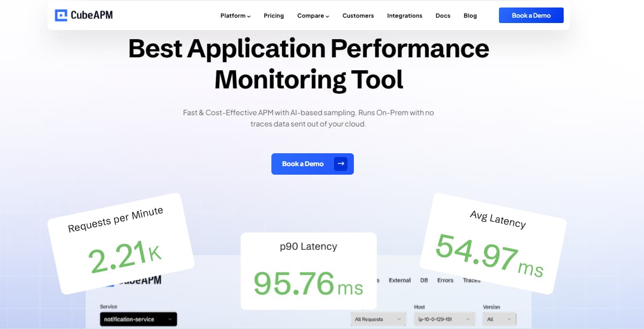Open the Docs link
Viewport: 644px width, 329px height.
[x=443, y=16]
